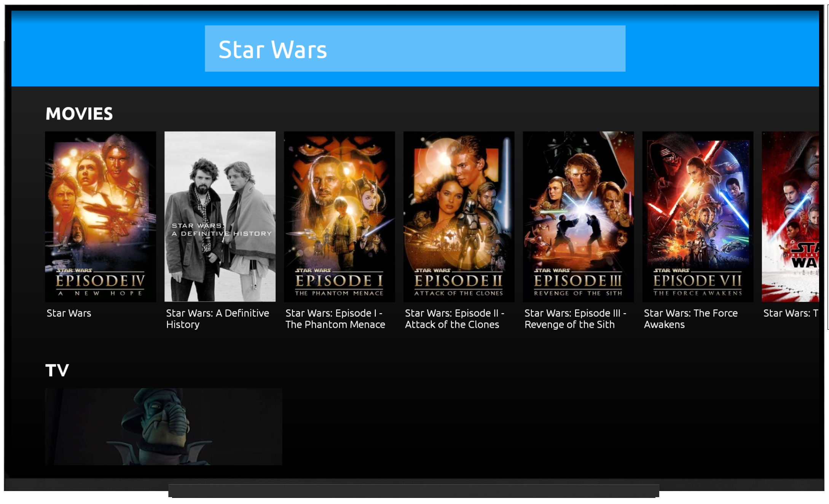This screenshot has width=829, height=504.
Task: Choose the Episode VII Force Awakens poster
Action: click(x=698, y=217)
